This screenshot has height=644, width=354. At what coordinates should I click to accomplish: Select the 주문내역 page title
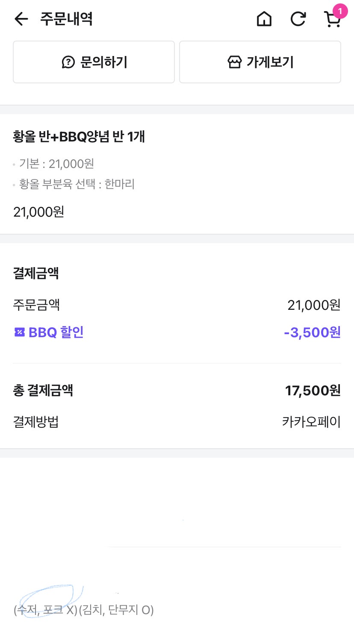(x=66, y=19)
